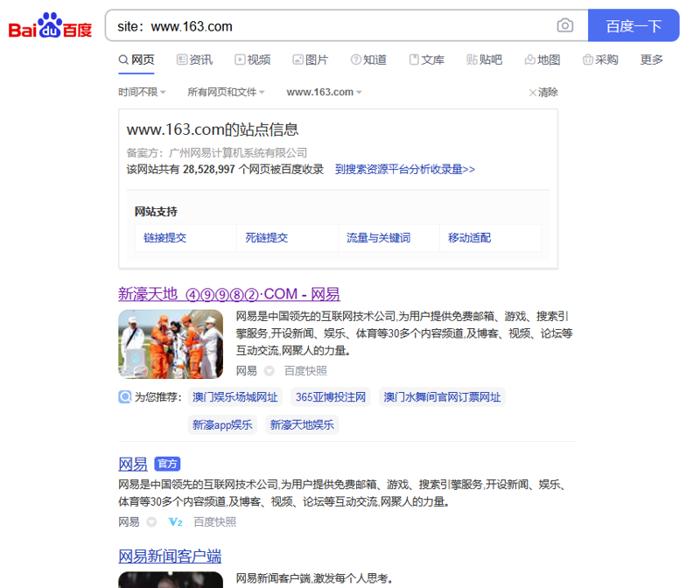Select suggestion 澳门娱乐场城网址

pyautogui.click(x=235, y=397)
